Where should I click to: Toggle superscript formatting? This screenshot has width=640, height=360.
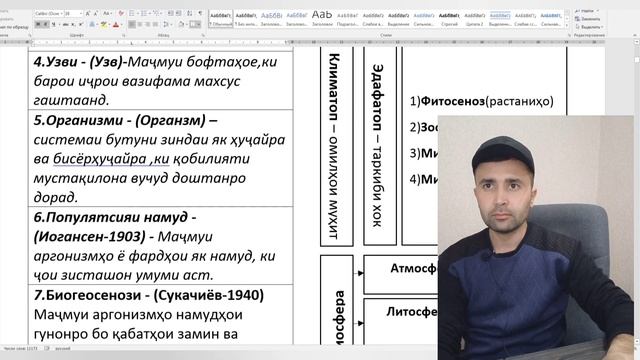pos(81,24)
